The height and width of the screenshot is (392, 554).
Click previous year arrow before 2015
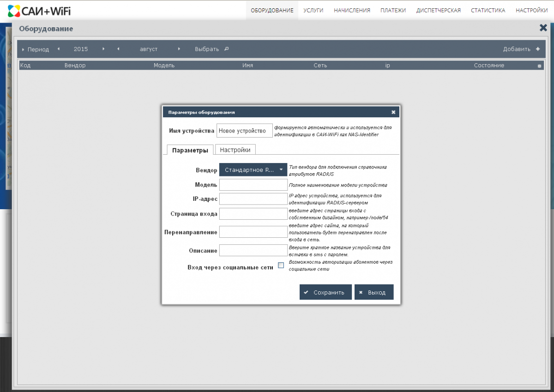(59, 48)
